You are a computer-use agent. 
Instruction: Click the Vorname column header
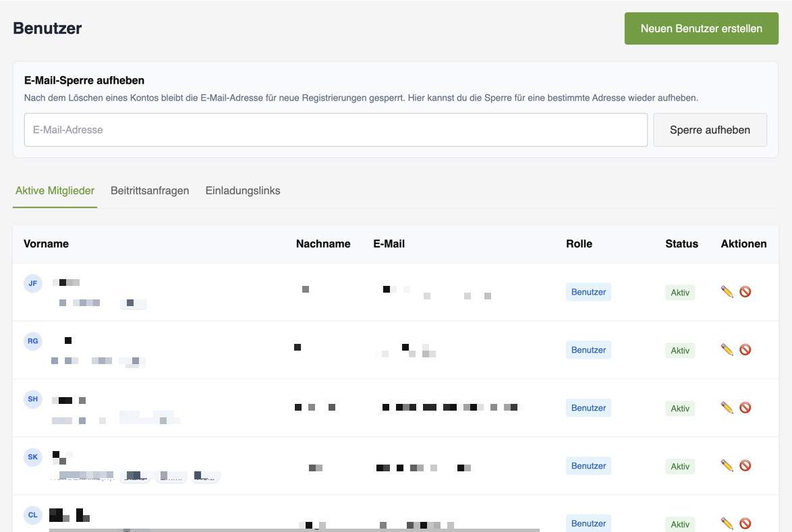[x=46, y=244]
